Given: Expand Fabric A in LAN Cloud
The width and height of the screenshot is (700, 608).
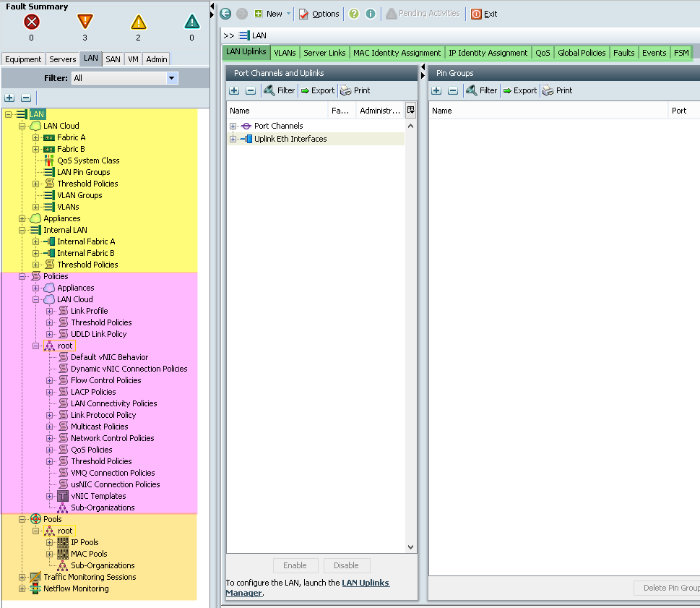Looking at the screenshot, I should 35,137.
